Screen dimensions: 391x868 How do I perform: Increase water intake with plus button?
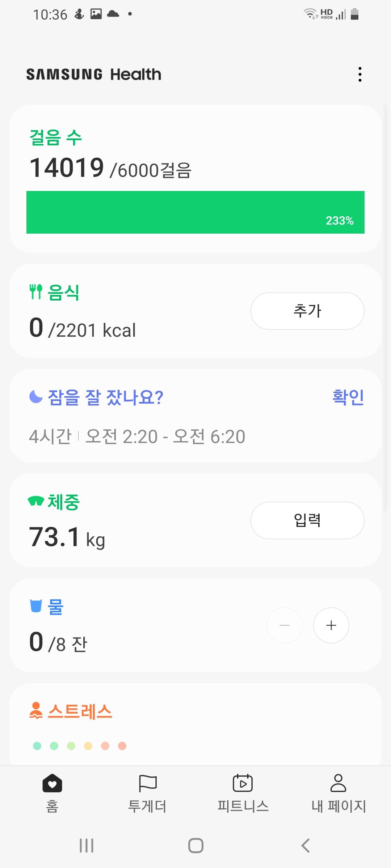pos(331,625)
